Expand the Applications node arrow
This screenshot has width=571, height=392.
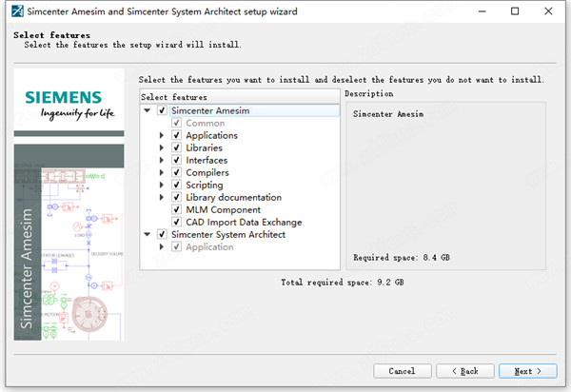pos(162,135)
